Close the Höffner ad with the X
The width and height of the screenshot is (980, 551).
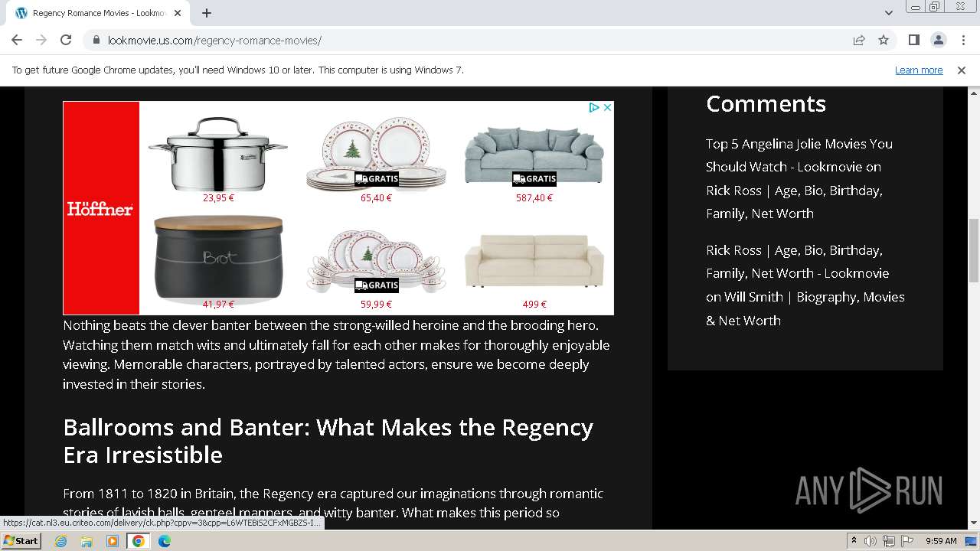coord(608,108)
